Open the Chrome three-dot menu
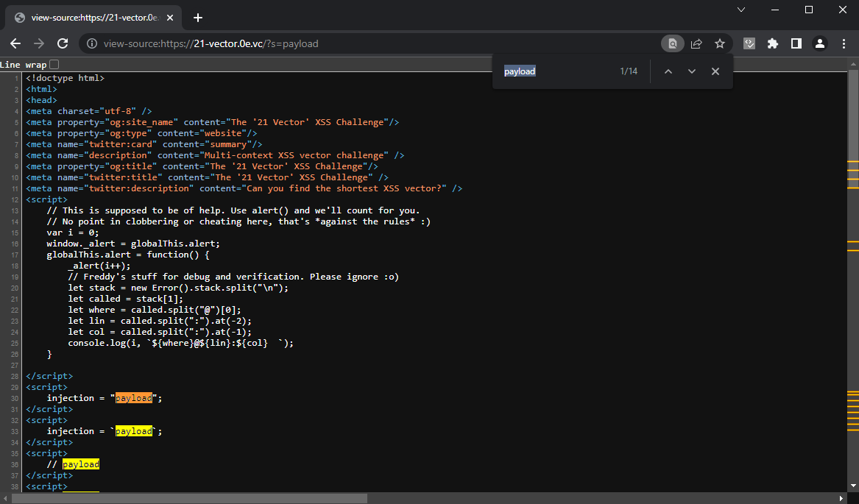 point(843,43)
